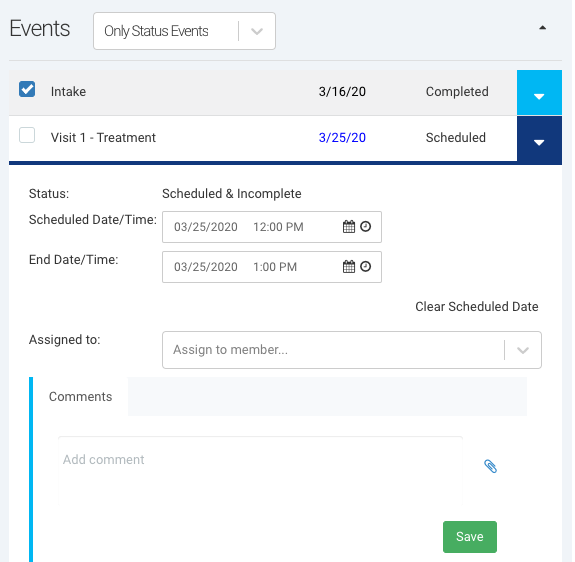The width and height of the screenshot is (575, 562).
Task: Open the Assign to member dropdown
Action: pos(352,350)
